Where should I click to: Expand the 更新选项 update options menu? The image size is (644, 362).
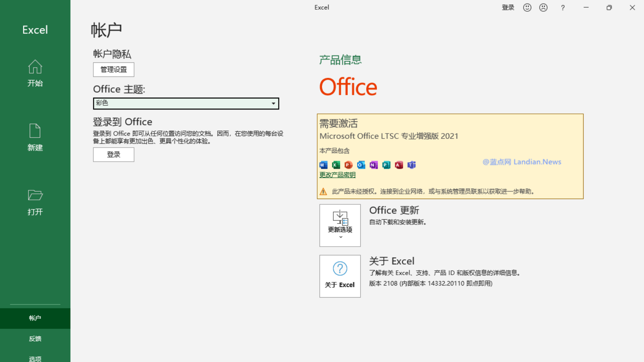(x=340, y=225)
